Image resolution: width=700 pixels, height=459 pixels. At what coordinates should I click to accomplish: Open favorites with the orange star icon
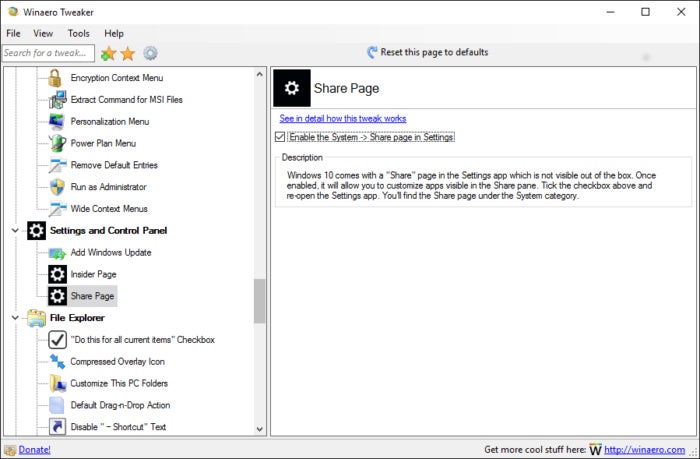[128, 54]
